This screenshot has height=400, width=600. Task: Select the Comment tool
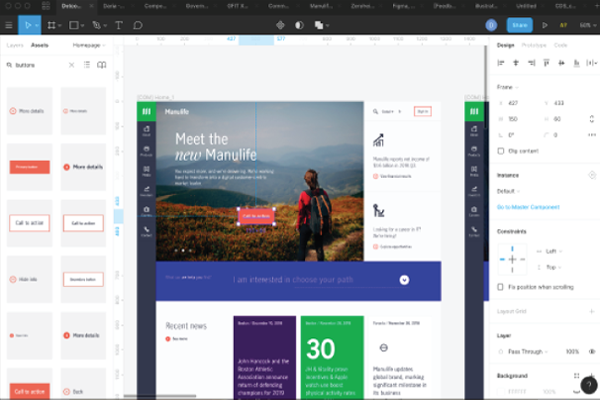(x=138, y=25)
